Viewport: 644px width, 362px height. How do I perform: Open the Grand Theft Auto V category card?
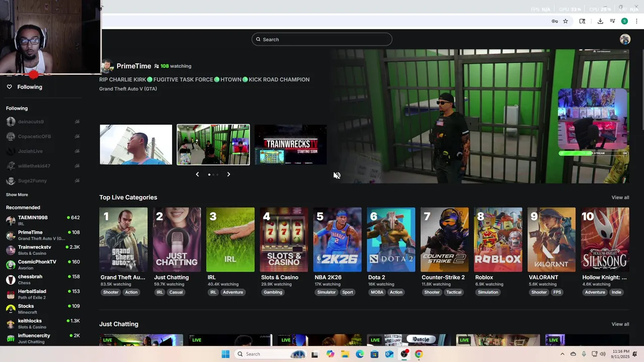click(x=123, y=240)
